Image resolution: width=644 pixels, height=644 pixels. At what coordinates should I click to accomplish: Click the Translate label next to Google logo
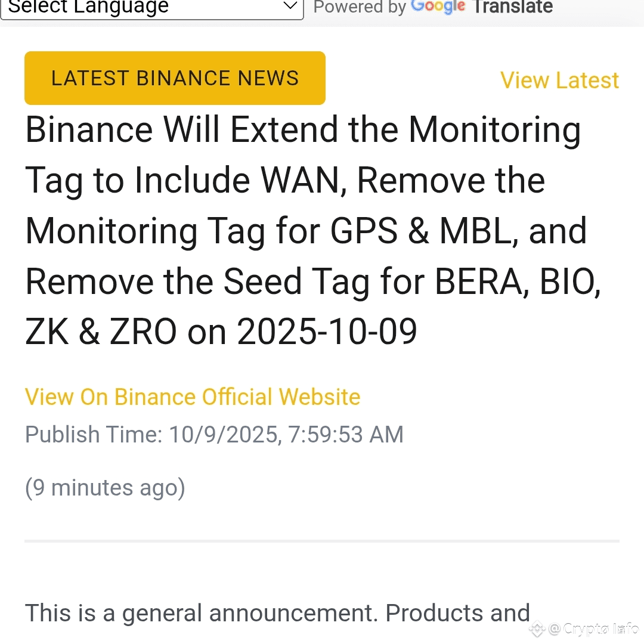(512, 7)
